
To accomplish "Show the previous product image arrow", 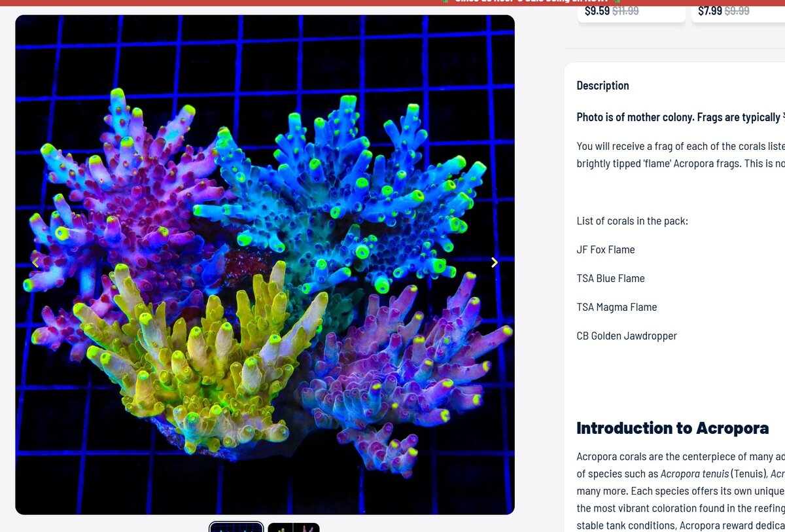I will (35, 262).
